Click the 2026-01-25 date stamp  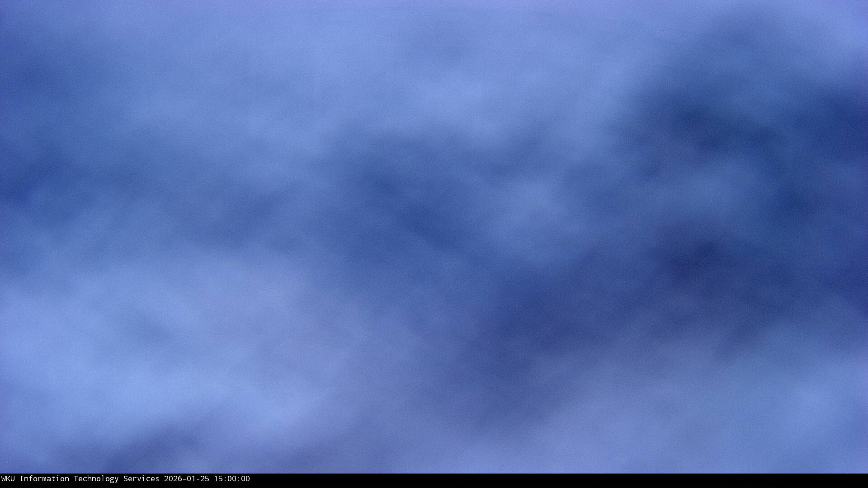click(x=186, y=479)
